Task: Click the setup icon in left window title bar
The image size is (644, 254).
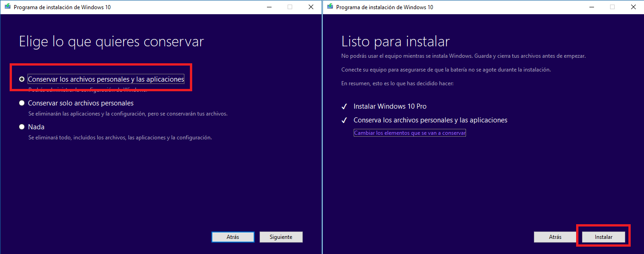Action: pyautogui.click(x=8, y=7)
